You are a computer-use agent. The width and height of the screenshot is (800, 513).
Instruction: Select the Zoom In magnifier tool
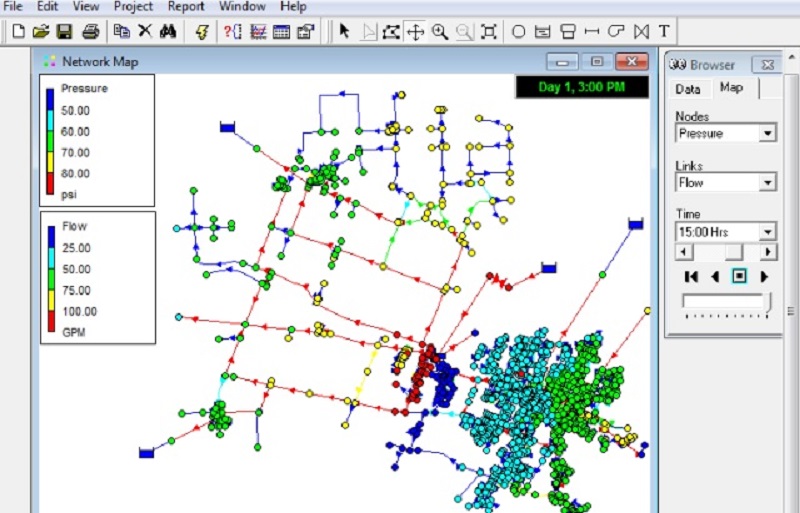[440, 31]
